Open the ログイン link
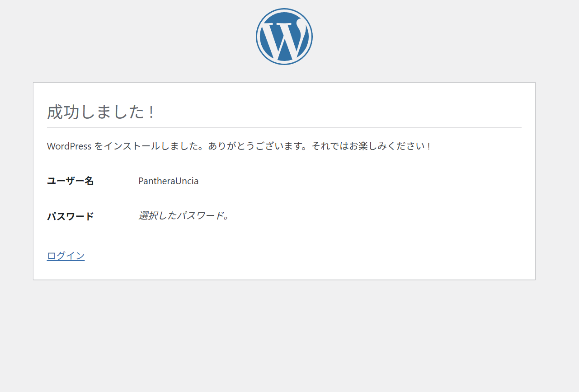Viewport: 579px width, 392px height. click(66, 256)
